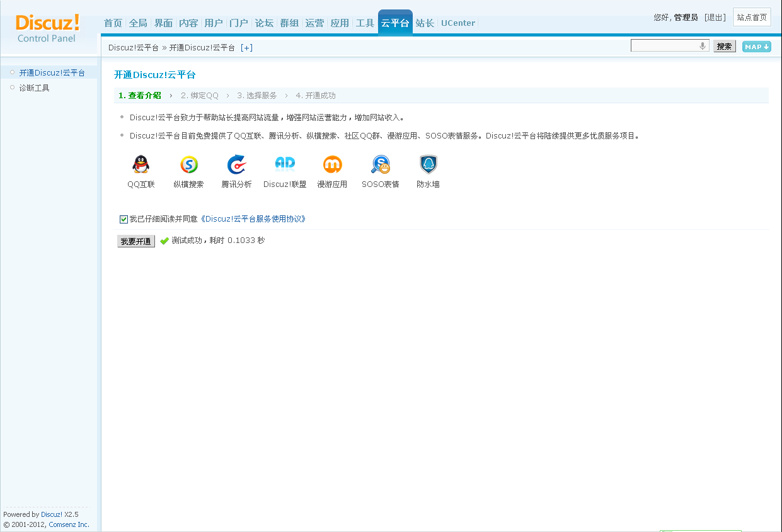Expand the [+] shortcut in breadcrumb
The image size is (782, 532).
point(246,48)
